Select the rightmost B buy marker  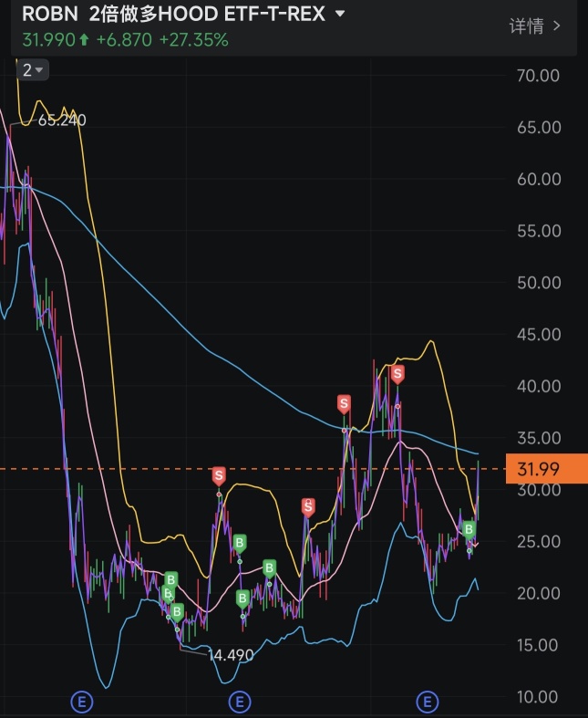pyautogui.click(x=469, y=530)
